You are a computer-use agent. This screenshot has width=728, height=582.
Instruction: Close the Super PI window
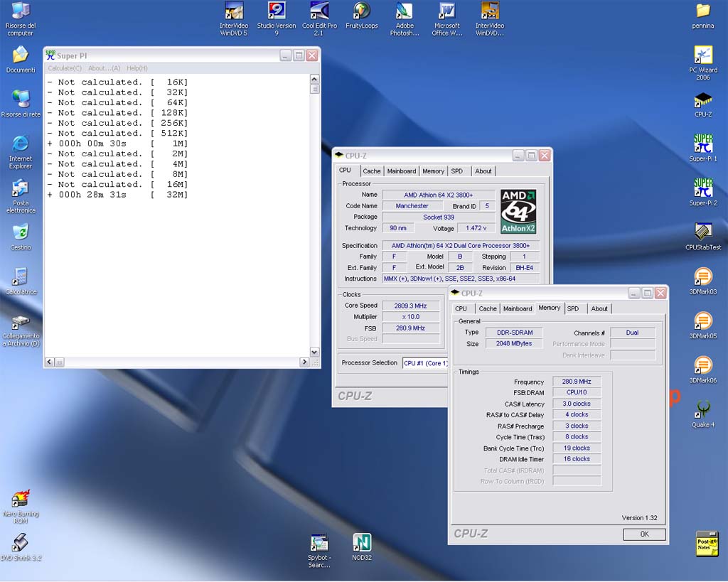tap(312, 55)
